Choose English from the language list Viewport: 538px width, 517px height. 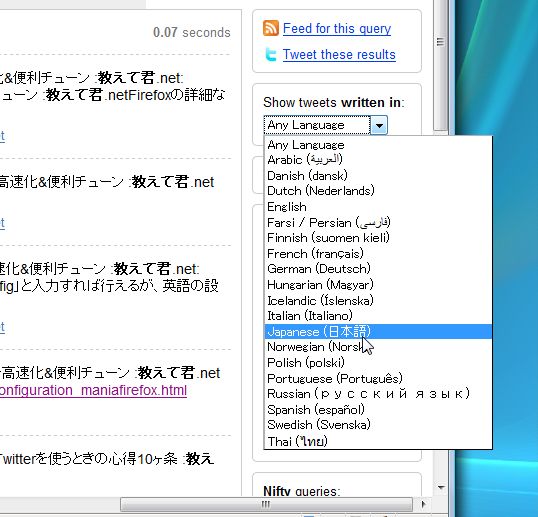378,207
